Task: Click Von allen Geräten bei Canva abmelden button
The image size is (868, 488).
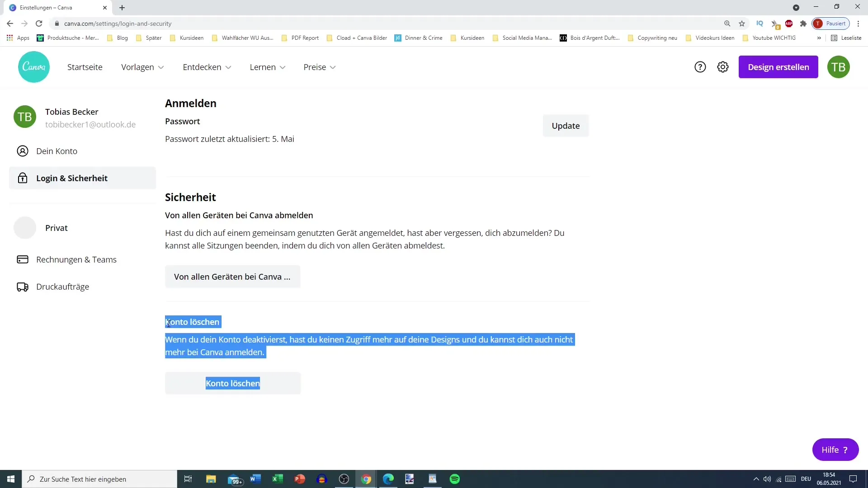Action: (232, 277)
